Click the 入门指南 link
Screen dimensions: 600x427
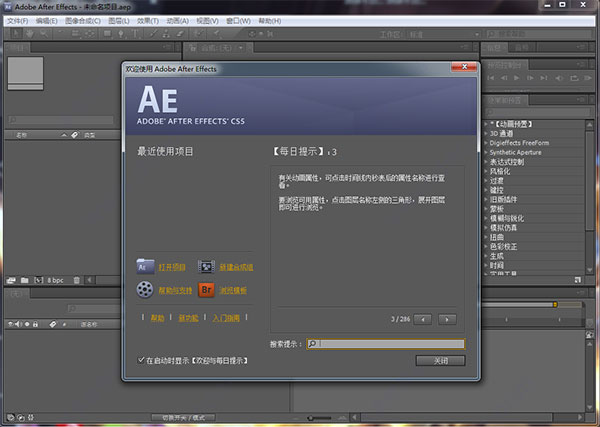[226, 318]
